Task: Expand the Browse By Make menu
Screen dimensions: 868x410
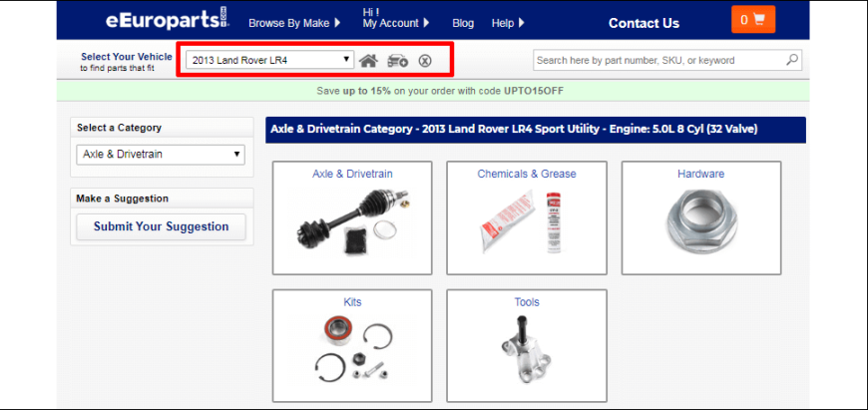Action: coord(294,23)
